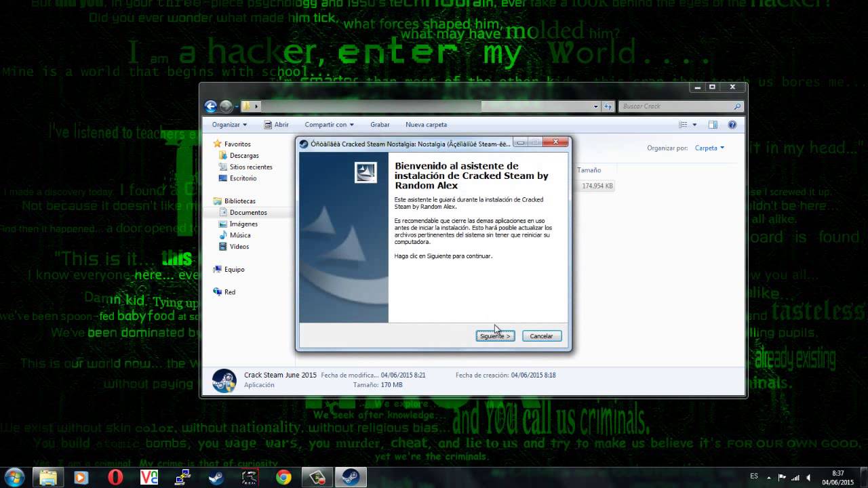Select Favoritos in navigation pane

tap(237, 144)
